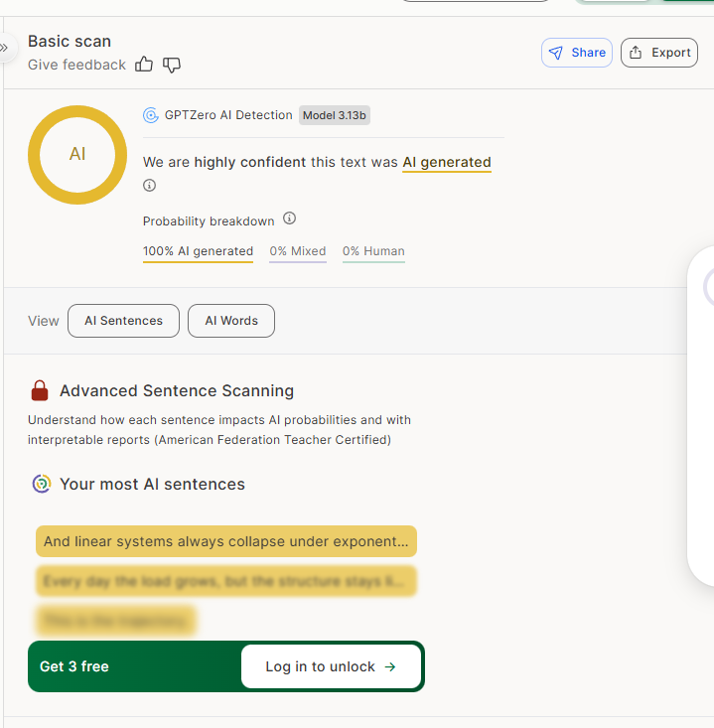
Task: Select the 0% Mixed breakdown
Action: (298, 251)
